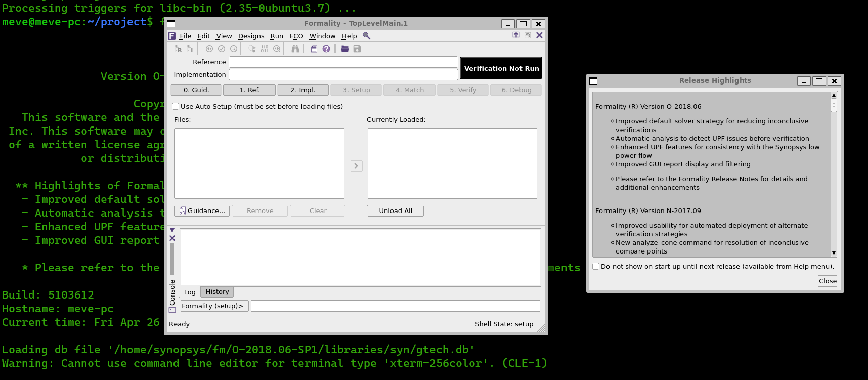This screenshot has height=380, width=868.
Task: Open the ECO menu
Action: click(296, 36)
